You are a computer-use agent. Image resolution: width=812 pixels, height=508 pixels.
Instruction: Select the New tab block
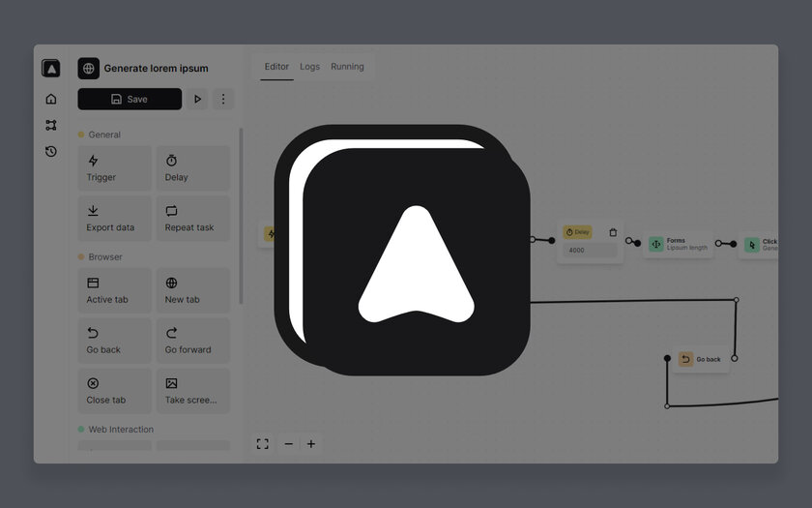tap(192, 290)
